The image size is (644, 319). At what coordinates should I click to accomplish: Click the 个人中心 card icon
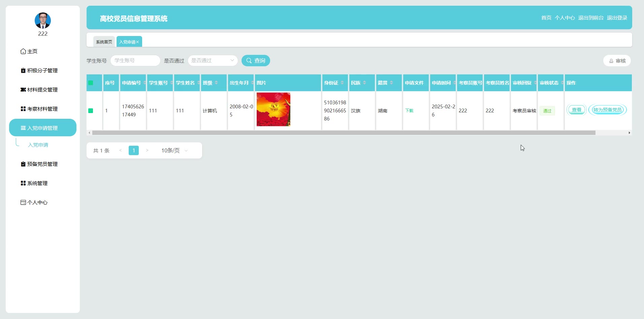(23, 203)
